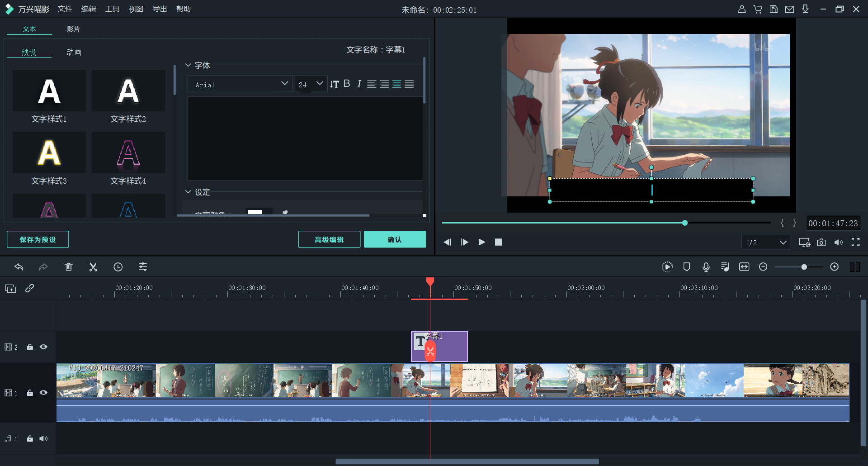Undo the last edit
This screenshot has height=466, width=868.
click(x=19, y=266)
